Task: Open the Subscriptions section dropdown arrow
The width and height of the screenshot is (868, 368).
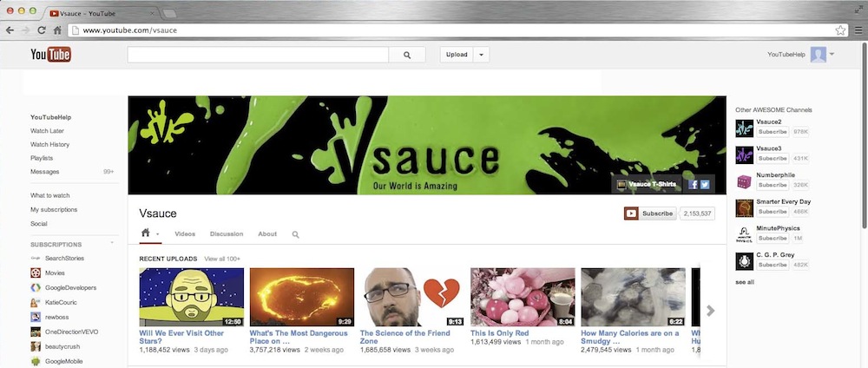Action: coord(112,243)
